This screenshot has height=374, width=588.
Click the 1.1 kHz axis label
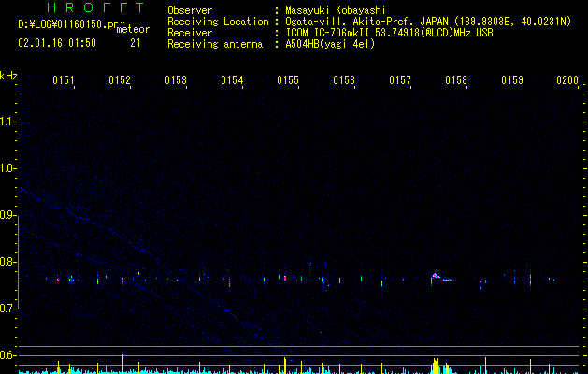(7, 122)
